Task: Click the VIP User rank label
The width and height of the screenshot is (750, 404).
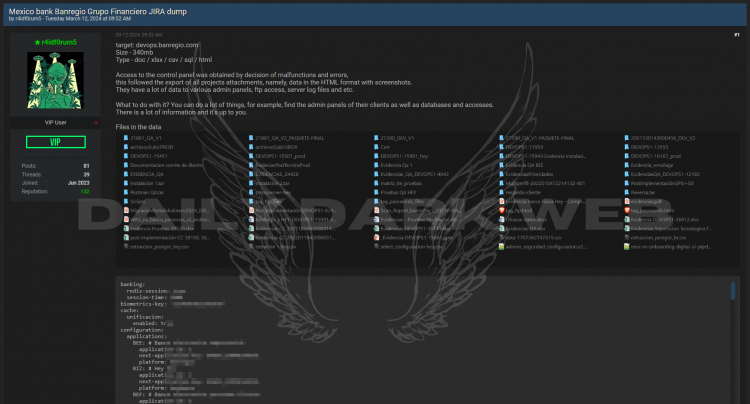Action: (55, 123)
